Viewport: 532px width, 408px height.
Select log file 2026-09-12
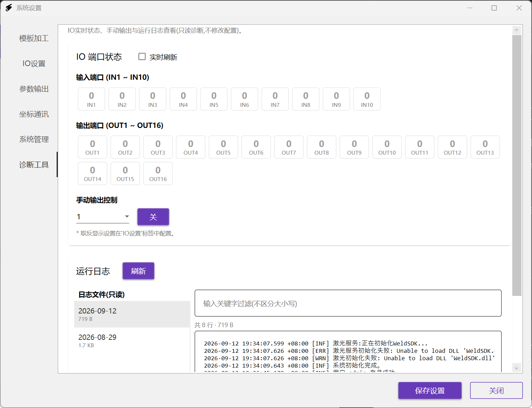(132, 314)
